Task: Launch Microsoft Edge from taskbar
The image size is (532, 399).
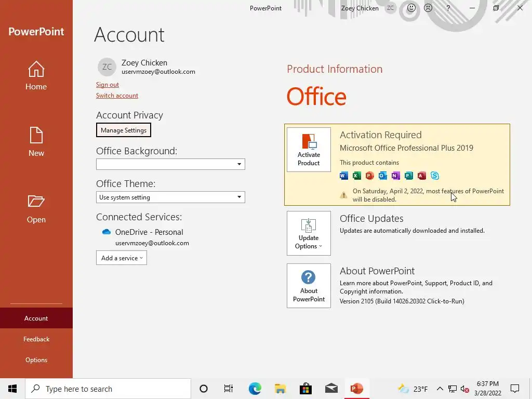Action: tap(255, 389)
